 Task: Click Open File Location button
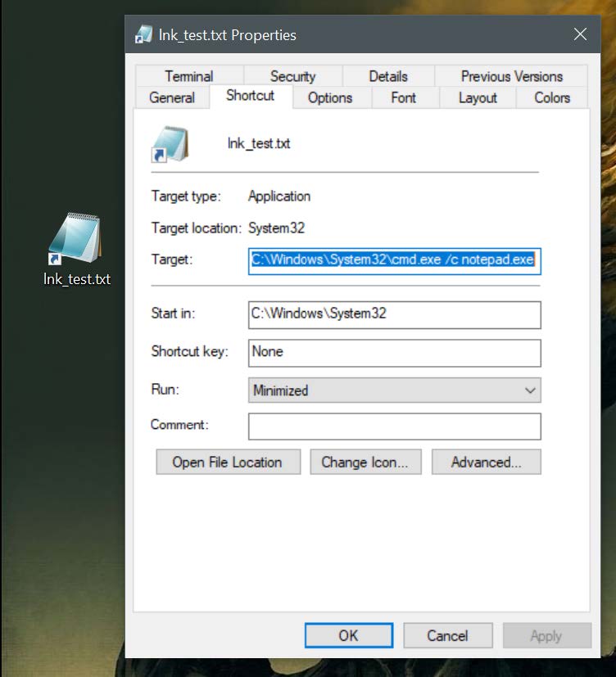(x=228, y=462)
